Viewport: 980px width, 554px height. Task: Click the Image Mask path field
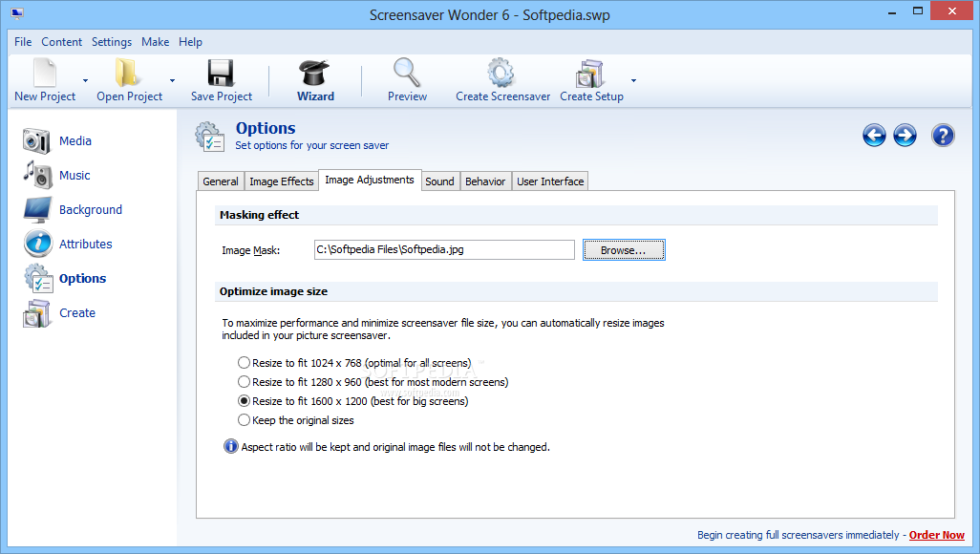[444, 249]
